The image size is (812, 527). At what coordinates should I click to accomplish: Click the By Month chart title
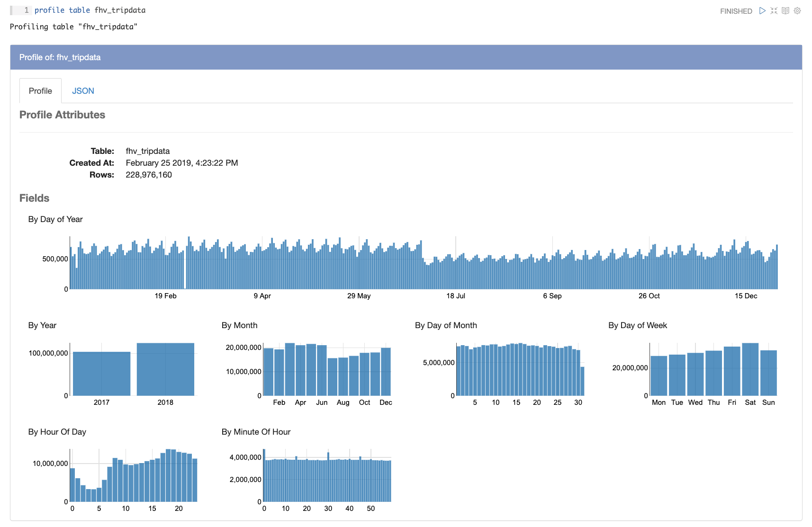[239, 325]
